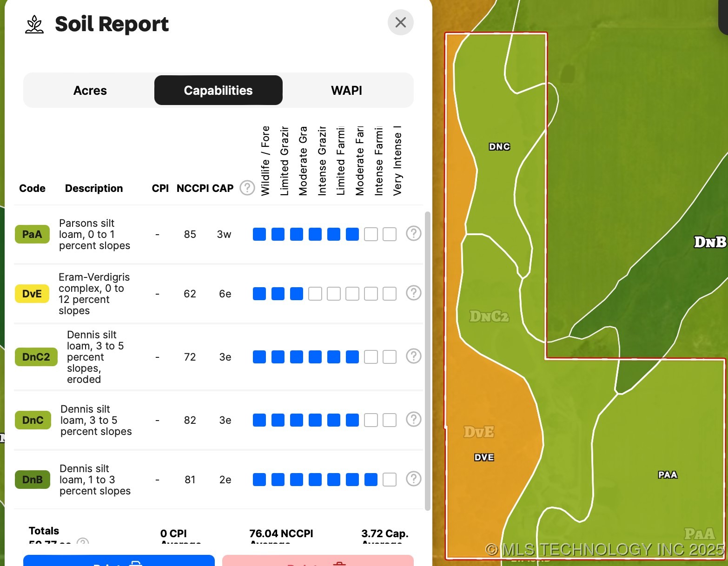This screenshot has width=728, height=566.
Task: Click the DVE label on the map
Action: coord(484,457)
